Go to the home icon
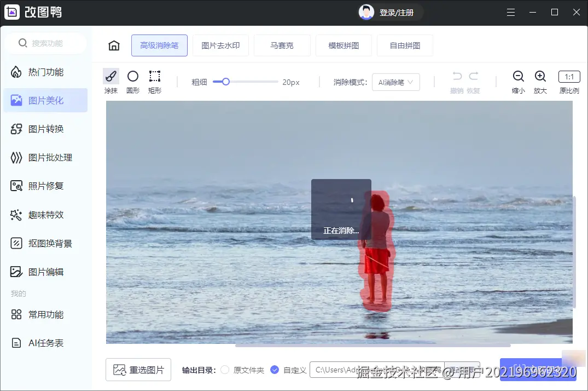Viewport: 588px width, 391px height. point(114,45)
